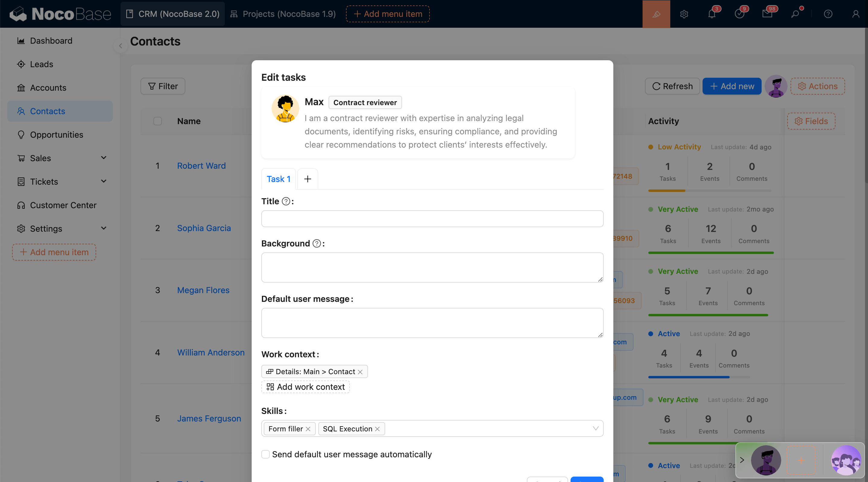868x482 pixels.
Task: Add a new task tab with plus
Action: click(307, 179)
